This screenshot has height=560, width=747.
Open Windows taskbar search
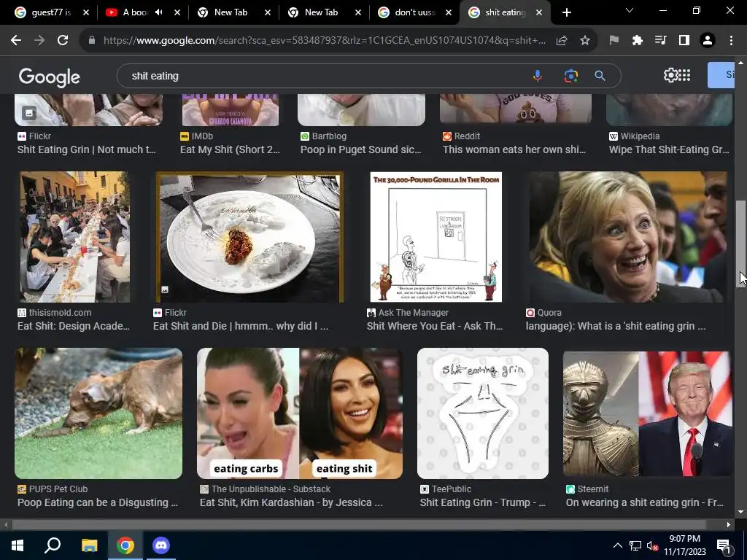[x=53, y=545]
